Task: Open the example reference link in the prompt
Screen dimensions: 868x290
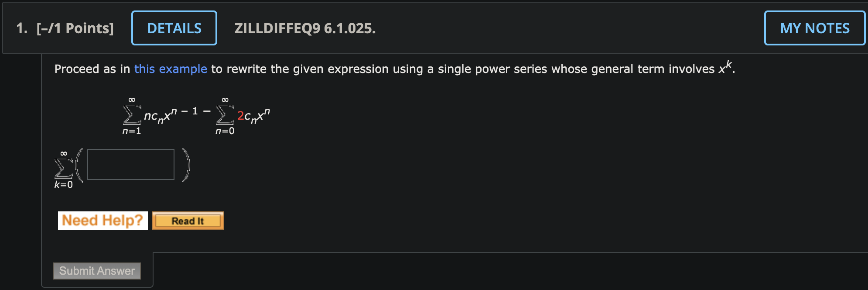Action: point(171,69)
